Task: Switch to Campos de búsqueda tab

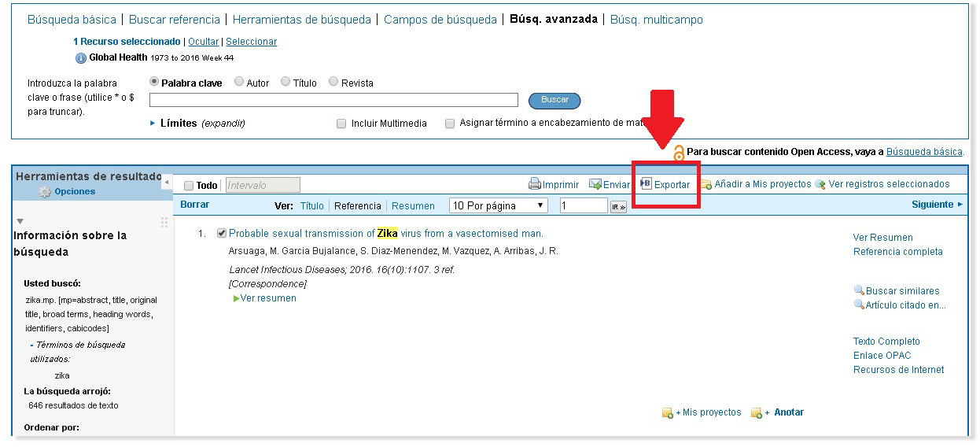Action: (440, 20)
